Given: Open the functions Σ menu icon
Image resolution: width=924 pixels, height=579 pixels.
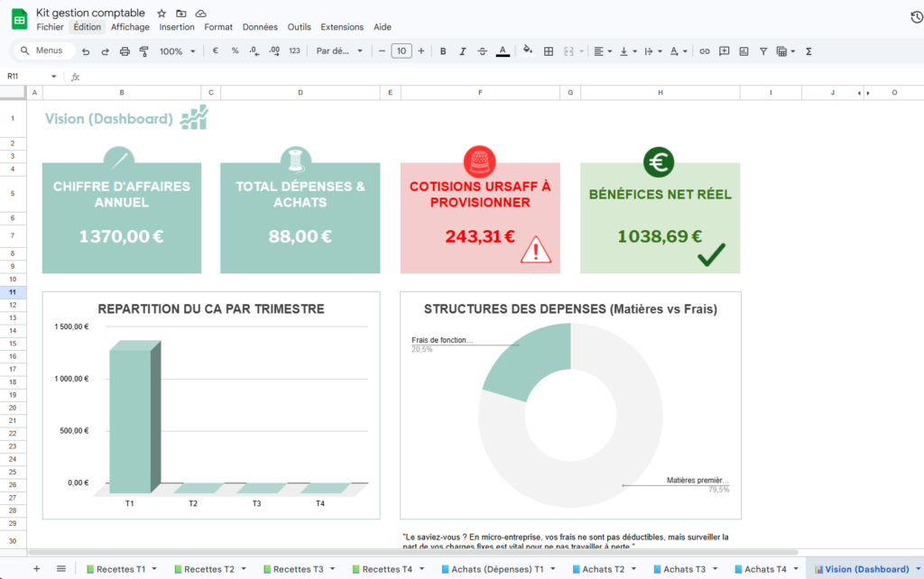Looking at the screenshot, I should tap(808, 51).
